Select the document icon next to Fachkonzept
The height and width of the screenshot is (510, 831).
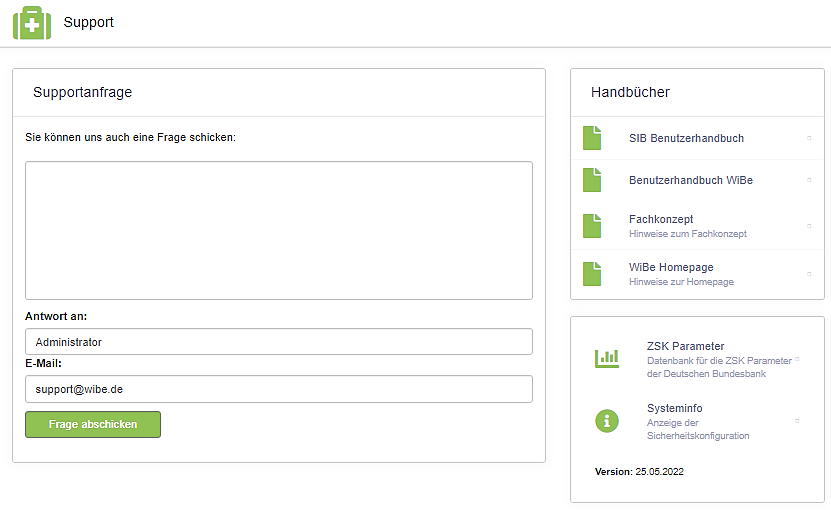593,226
